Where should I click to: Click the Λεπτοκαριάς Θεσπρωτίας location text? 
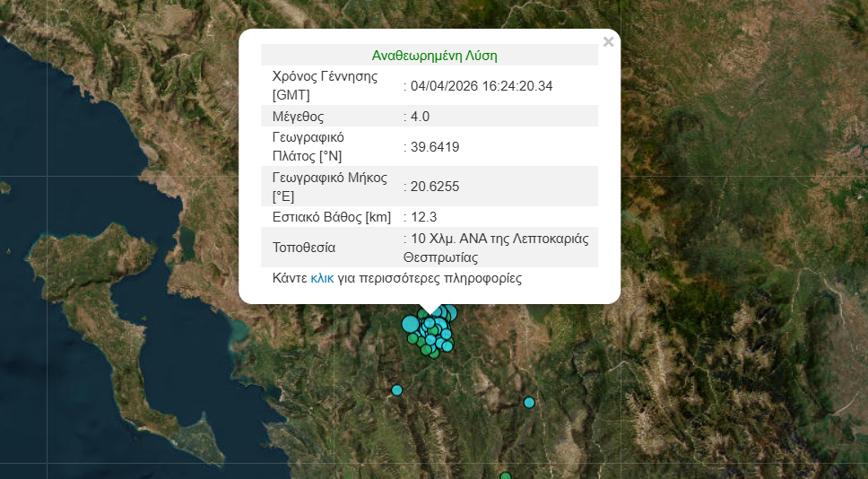click(x=500, y=248)
